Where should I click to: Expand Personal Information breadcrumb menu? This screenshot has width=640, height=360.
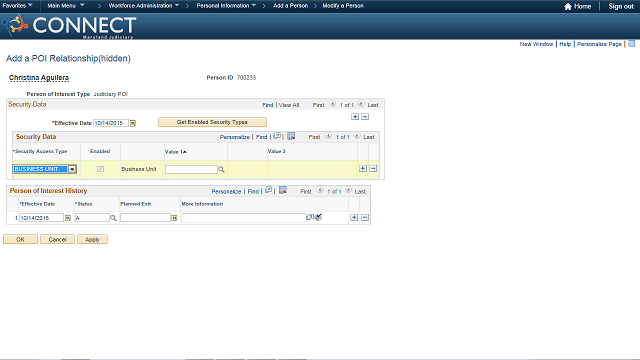click(x=226, y=6)
